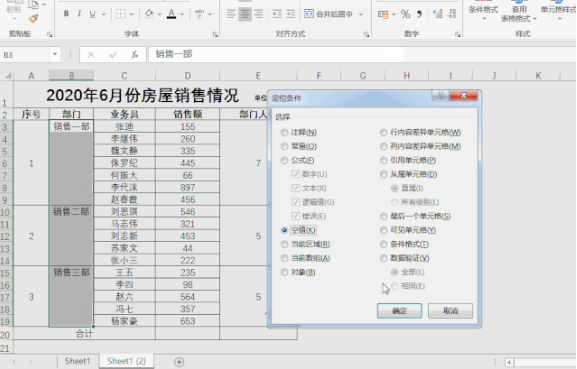Expand font group dialog launcher

tap(215, 34)
